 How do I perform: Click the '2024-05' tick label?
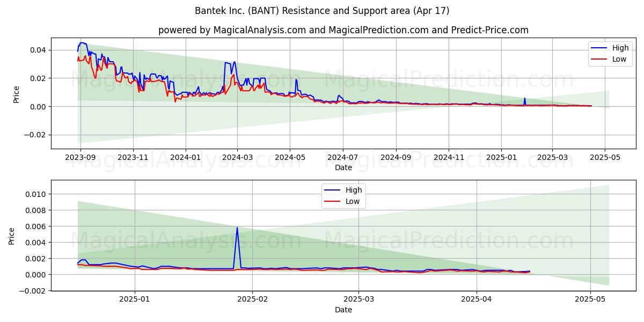(x=290, y=157)
